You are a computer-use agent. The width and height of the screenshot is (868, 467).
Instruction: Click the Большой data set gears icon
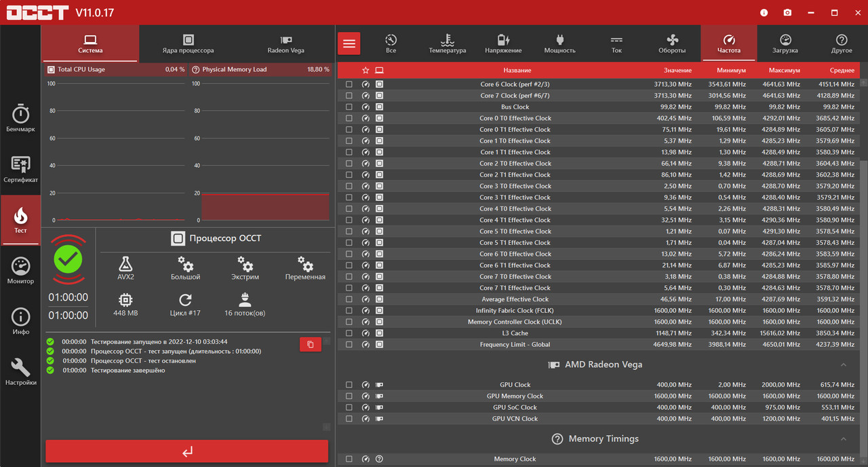185,264
